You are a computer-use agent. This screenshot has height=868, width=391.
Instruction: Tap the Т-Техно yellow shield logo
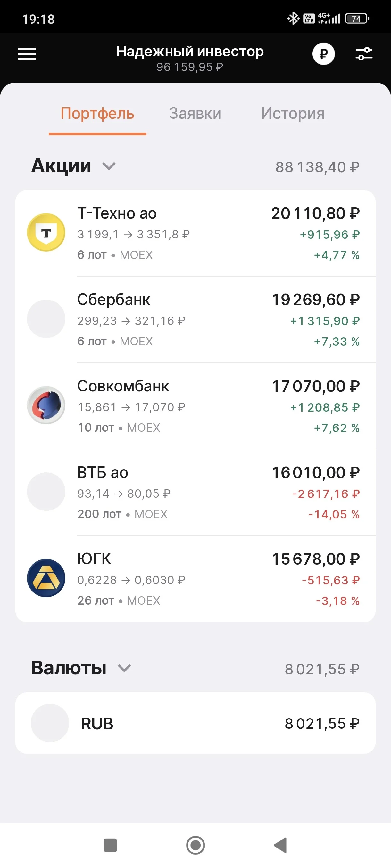(46, 232)
